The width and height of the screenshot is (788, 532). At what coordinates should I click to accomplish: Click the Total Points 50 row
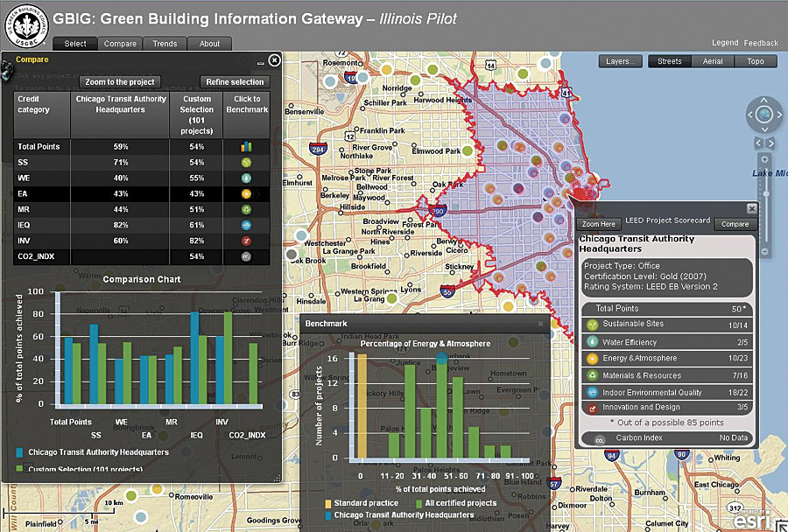667,309
